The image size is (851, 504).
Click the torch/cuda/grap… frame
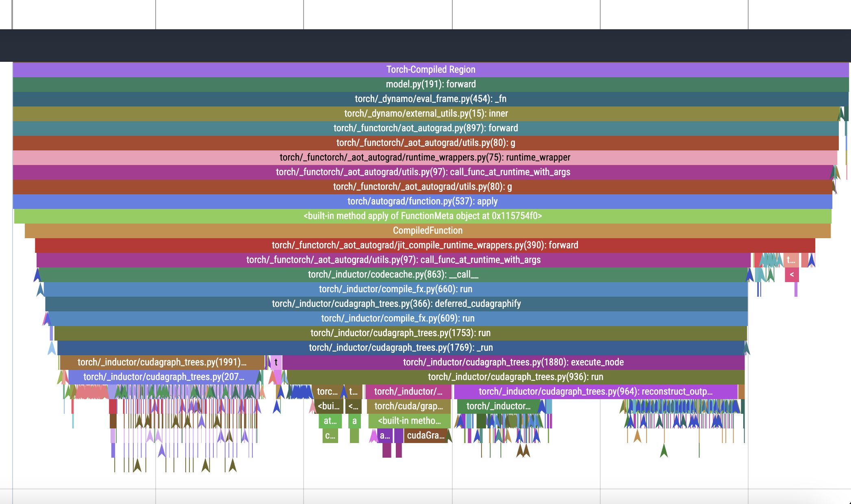(x=408, y=406)
